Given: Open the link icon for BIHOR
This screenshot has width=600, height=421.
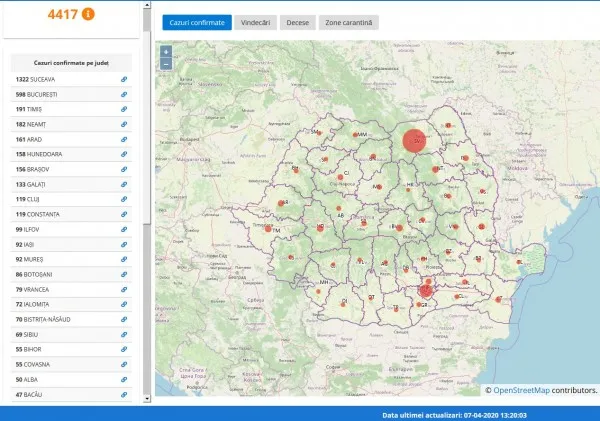Looking at the screenshot, I should pyautogui.click(x=124, y=349).
